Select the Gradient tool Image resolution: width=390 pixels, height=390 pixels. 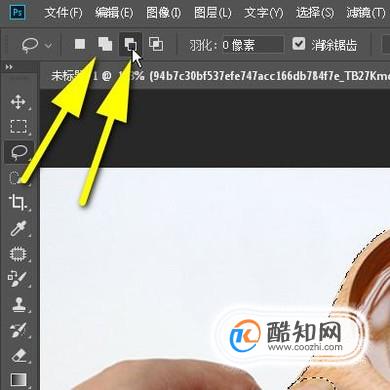pyautogui.click(x=18, y=379)
